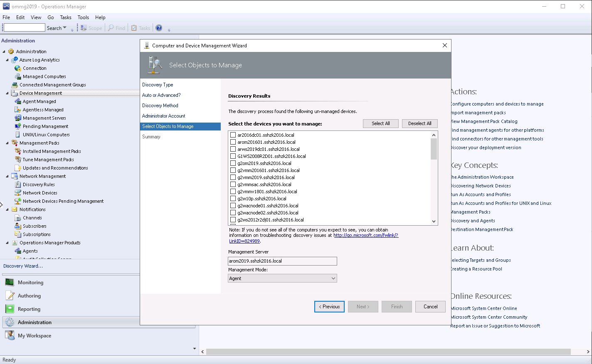Check the g2w10p.sshzk2016.local device
This screenshot has height=364, width=592.
(x=233, y=198)
